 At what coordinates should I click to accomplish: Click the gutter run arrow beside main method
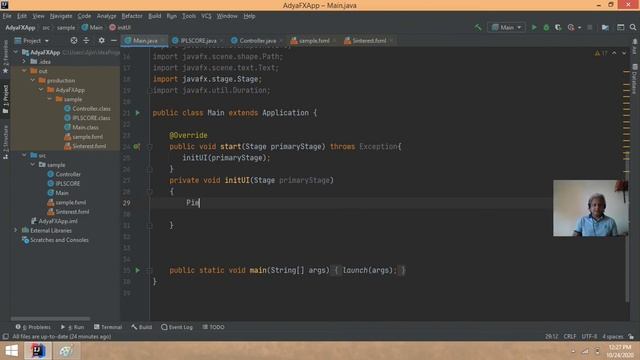(138, 270)
